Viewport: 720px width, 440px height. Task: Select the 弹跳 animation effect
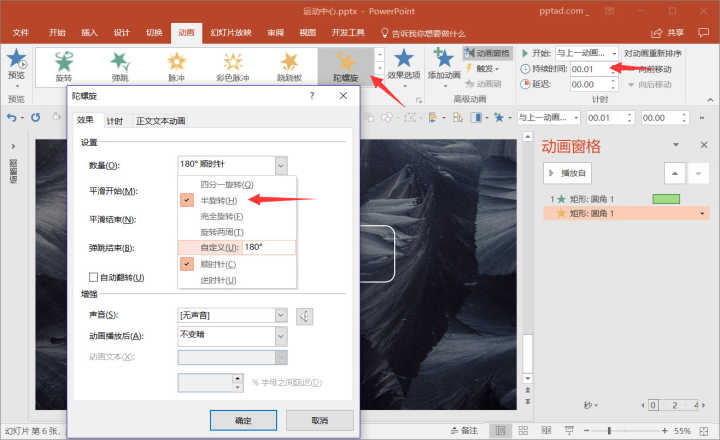(x=120, y=67)
